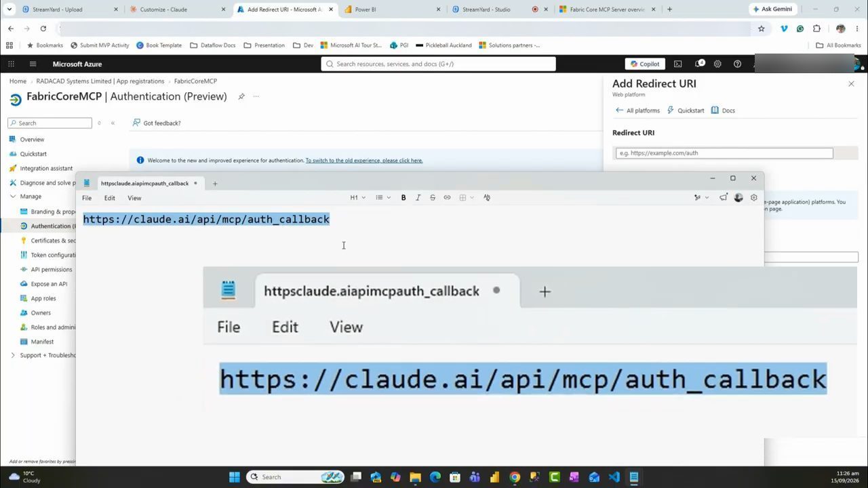Open Notepad settings gear
This screenshot has width=868, height=488.
click(x=753, y=197)
